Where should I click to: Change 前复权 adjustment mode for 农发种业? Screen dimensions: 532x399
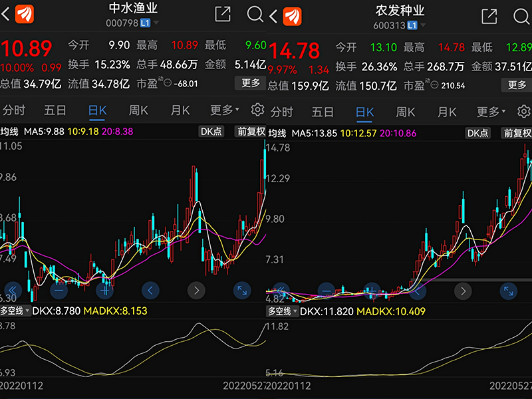tap(517, 133)
